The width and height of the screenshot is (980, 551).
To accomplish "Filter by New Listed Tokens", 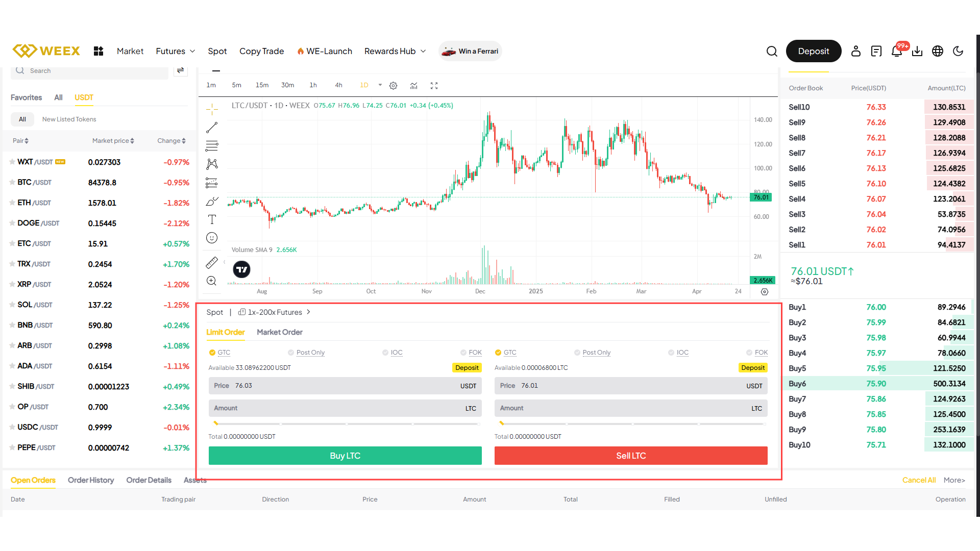I will (x=69, y=119).
